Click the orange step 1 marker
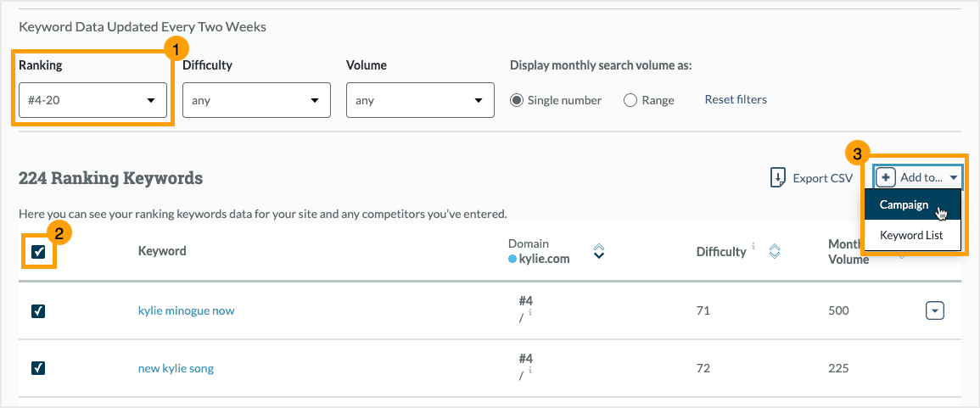The image size is (980, 408). (x=174, y=49)
